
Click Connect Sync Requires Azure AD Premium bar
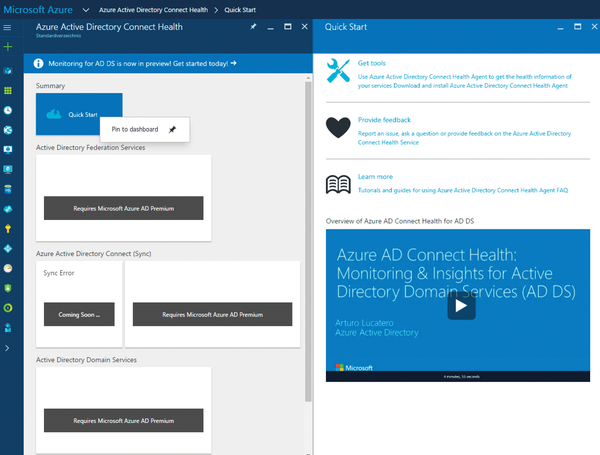(212, 315)
